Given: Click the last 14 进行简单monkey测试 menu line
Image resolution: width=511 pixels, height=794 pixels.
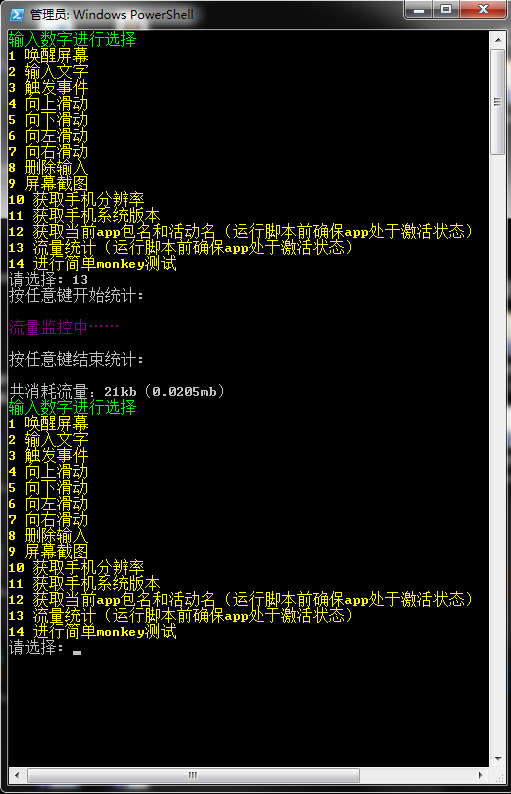Looking at the screenshot, I should tap(93, 631).
